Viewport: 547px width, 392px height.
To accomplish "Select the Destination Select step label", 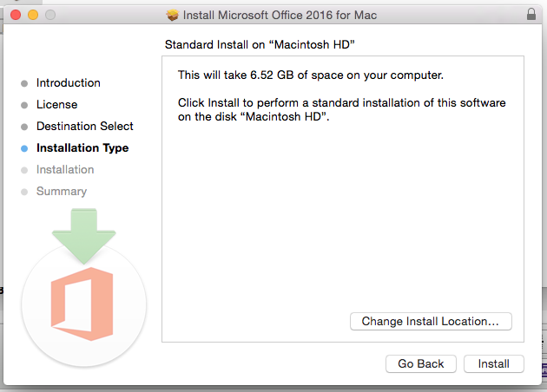I will (85, 127).
